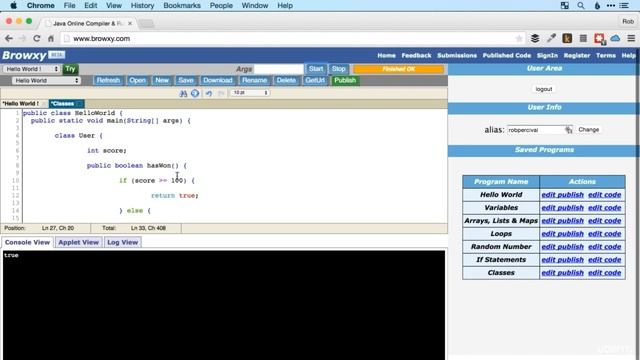640x360 pixels.
Task: Click the Open button
Action: pos(138,80)
